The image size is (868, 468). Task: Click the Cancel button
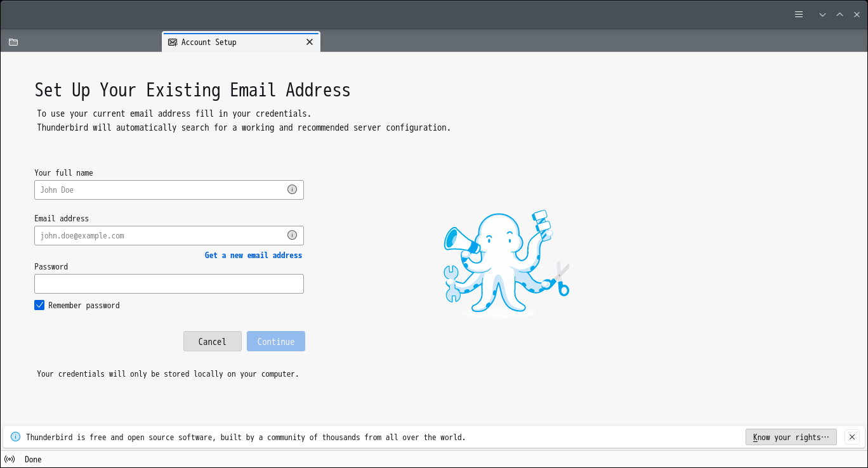(212, 341)
